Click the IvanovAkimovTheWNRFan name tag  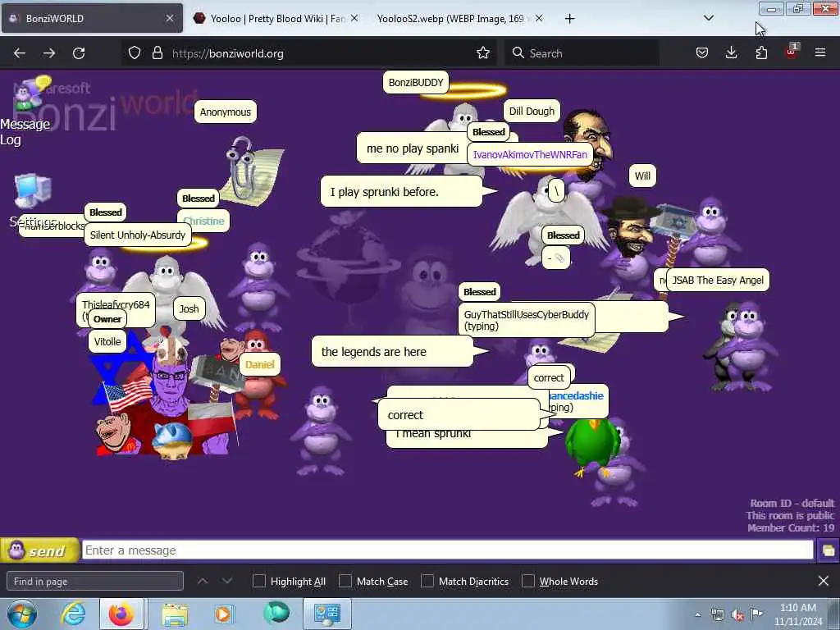530,154
